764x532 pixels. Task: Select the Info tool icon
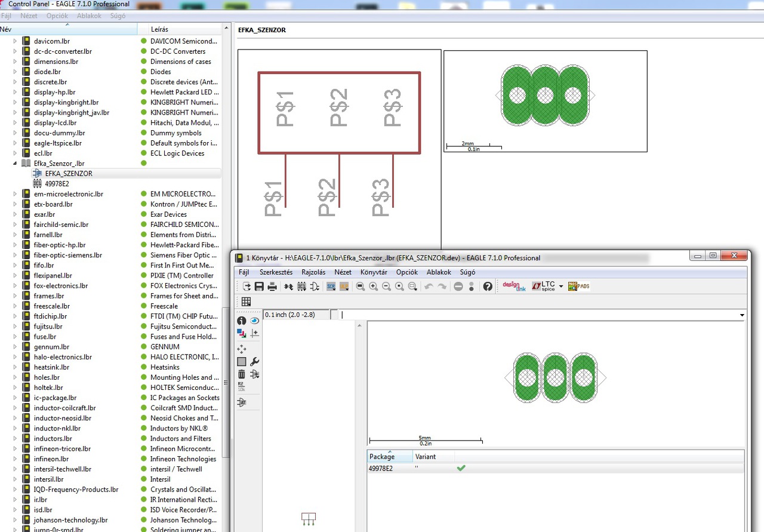point(242,321)
